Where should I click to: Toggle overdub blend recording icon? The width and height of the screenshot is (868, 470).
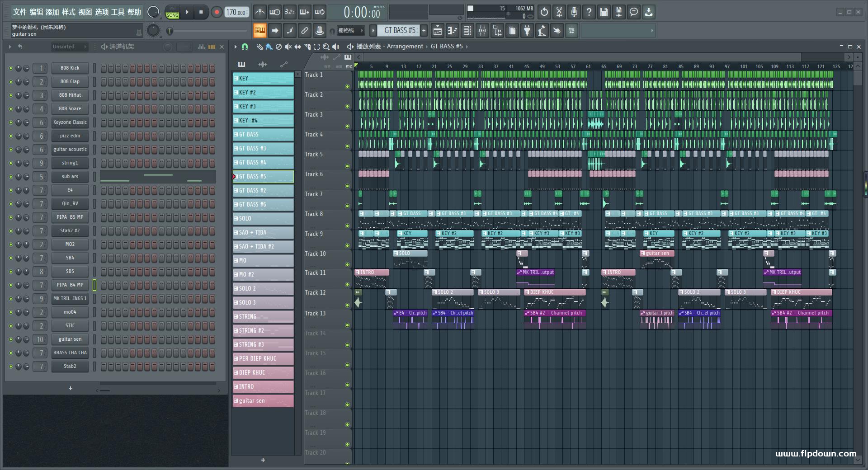pos(305,12)
